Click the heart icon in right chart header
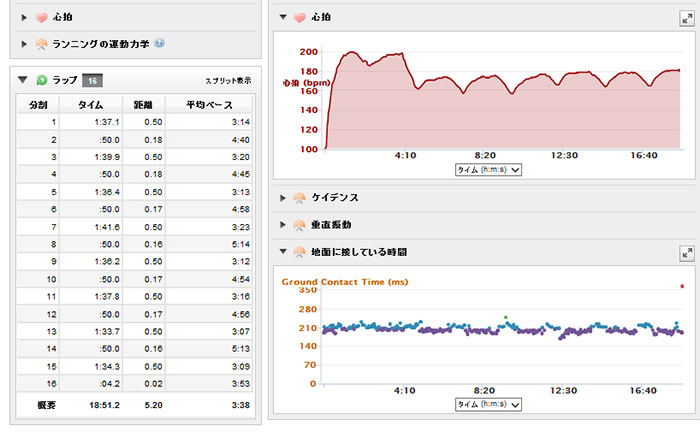The height and width of the screenshot is (432, 700). [300, 17]
